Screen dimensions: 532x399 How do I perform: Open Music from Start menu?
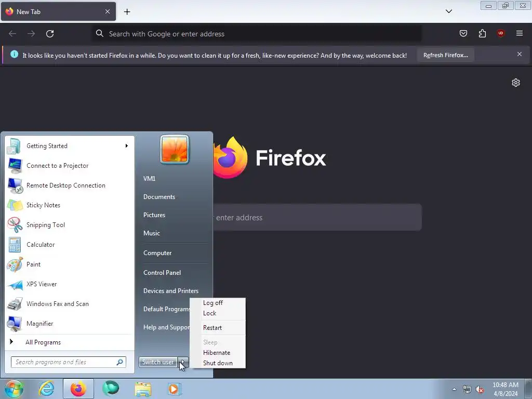[x=152, y=233]
